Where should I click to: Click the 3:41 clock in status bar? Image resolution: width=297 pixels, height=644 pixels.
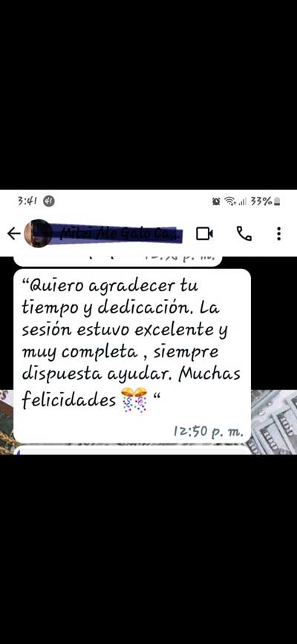tap(27, 201)
